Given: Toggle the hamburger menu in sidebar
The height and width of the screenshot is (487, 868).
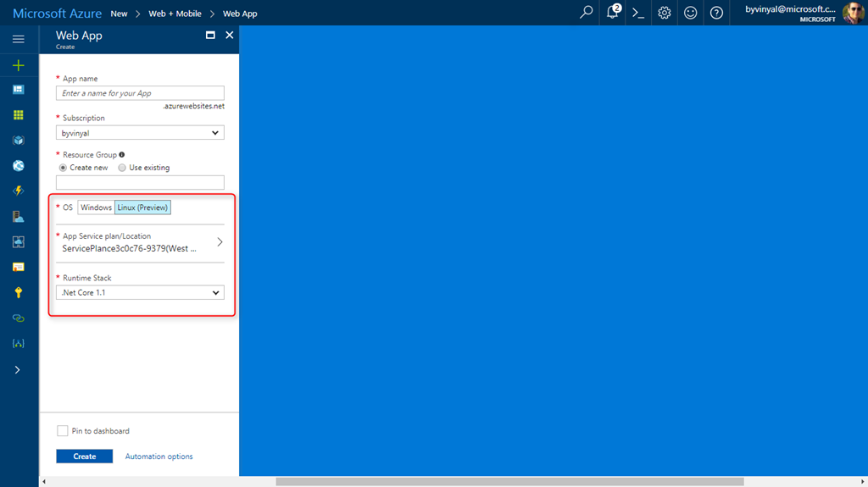Looking at the screenshot, I should [x=18, y=39].
